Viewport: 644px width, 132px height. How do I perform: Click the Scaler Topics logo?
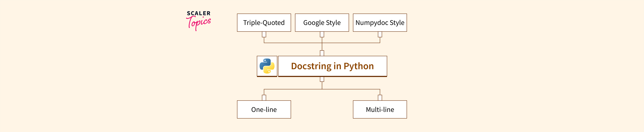(x=199, y=20)
